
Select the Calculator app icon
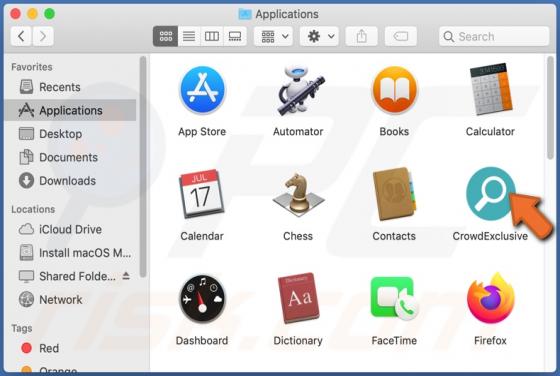click(x=491, y=89)
